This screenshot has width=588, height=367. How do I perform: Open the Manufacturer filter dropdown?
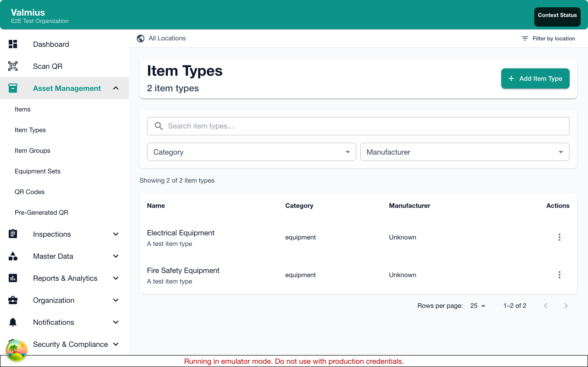[x=464, y=152]
